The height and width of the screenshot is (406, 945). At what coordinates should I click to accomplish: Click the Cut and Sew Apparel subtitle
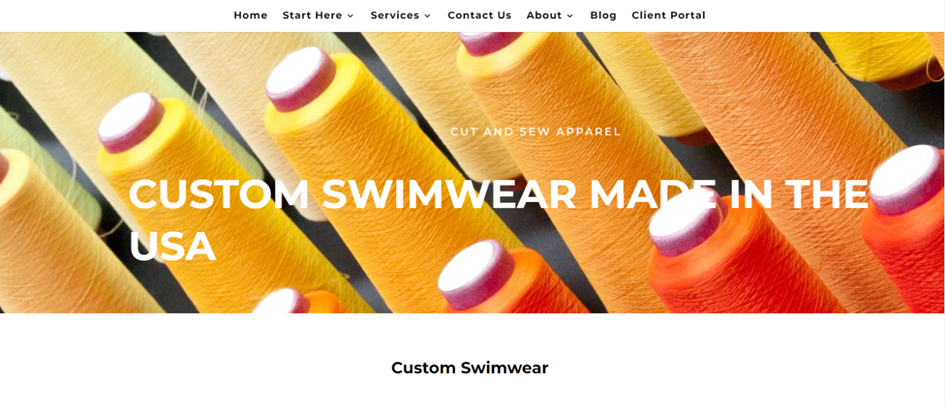click(x=535, y=132)
